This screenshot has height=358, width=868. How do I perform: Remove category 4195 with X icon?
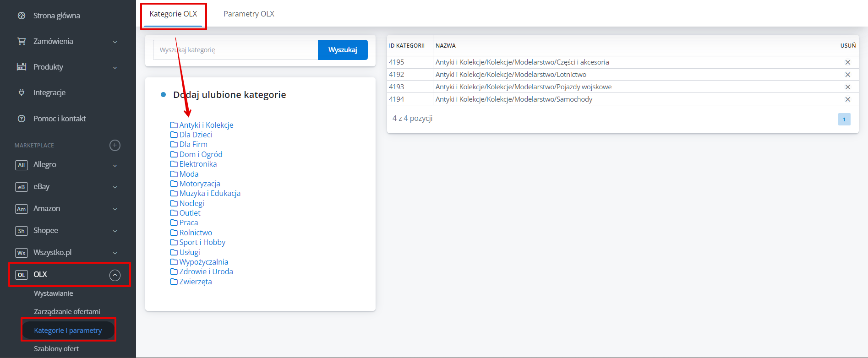[x=848, y=62]
